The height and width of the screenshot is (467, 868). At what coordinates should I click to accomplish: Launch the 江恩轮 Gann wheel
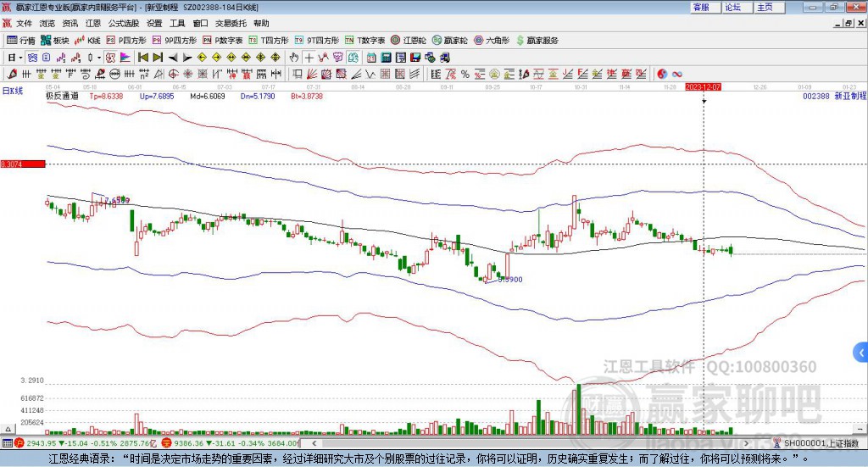coord(409,41)
